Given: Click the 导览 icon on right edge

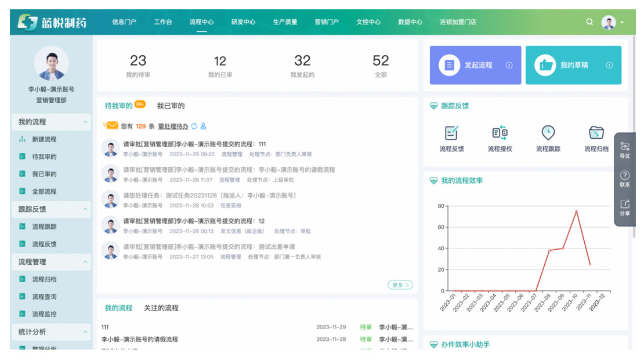Looking at the screenshot, I should pos(625,146).
